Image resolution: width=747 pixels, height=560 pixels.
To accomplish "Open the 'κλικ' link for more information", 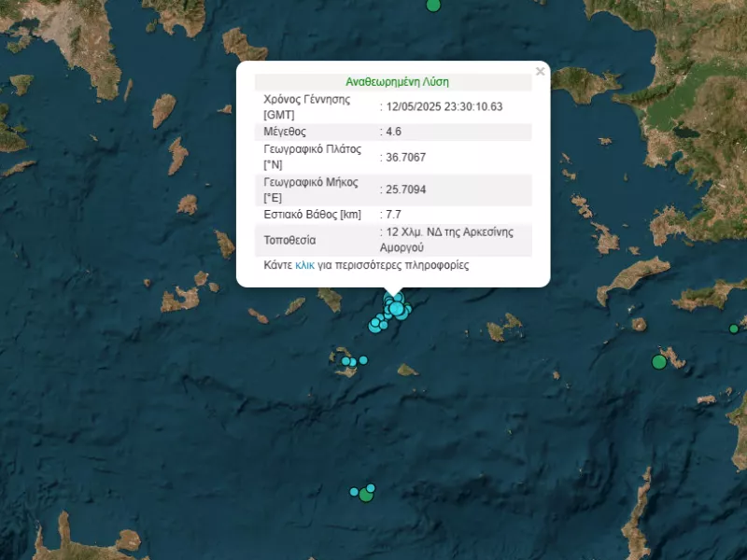I will click(x=304, y=265).
